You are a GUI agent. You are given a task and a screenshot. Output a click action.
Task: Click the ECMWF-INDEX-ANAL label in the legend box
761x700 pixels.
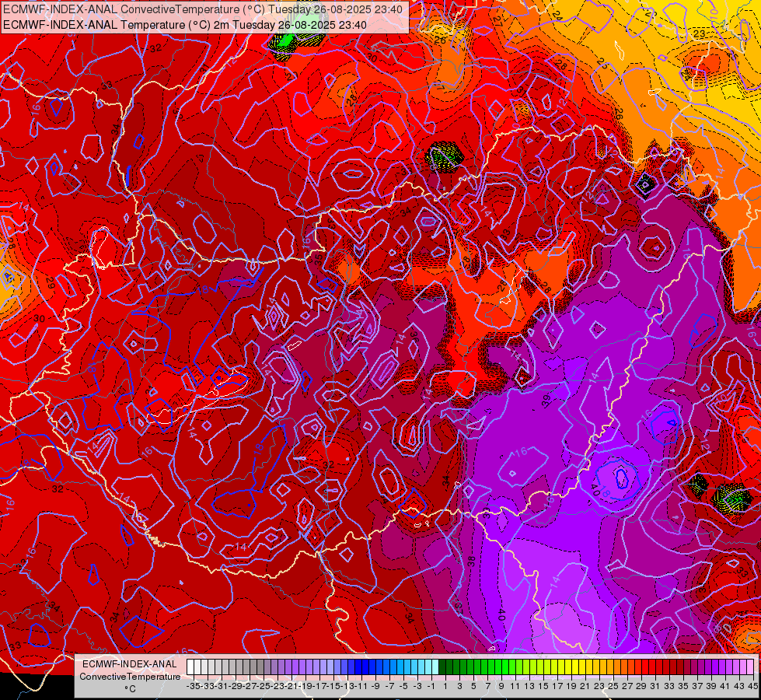click(129, 664)
